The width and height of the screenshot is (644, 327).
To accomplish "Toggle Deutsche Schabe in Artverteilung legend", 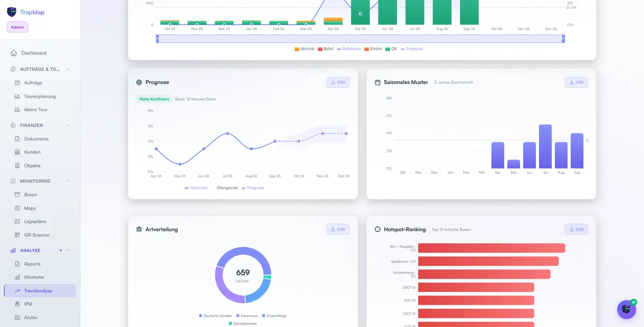I will tap(215, 316).
